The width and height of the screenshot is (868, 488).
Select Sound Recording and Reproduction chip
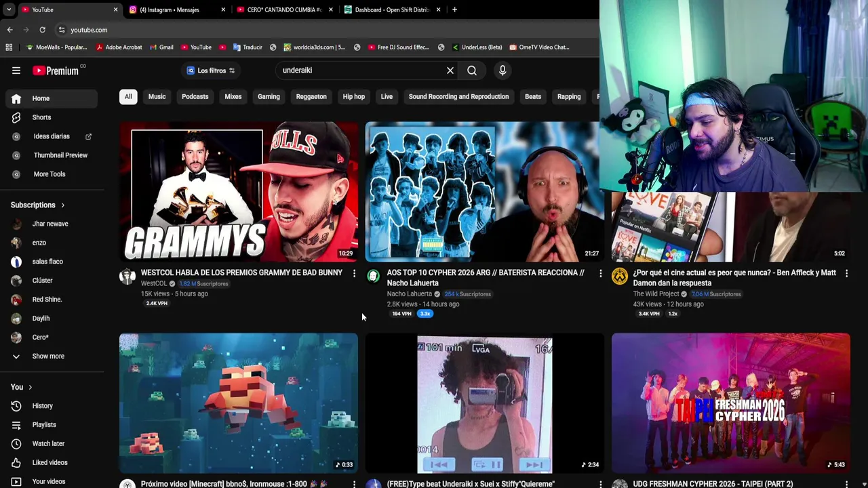pyautogui.click(x=458, y=97)
